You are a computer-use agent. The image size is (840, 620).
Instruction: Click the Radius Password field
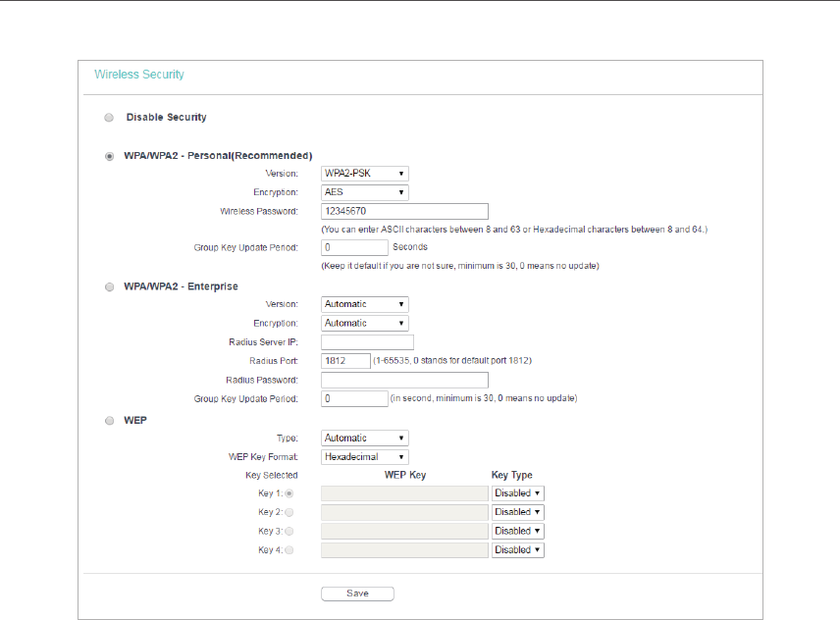(x=404, y=380)
